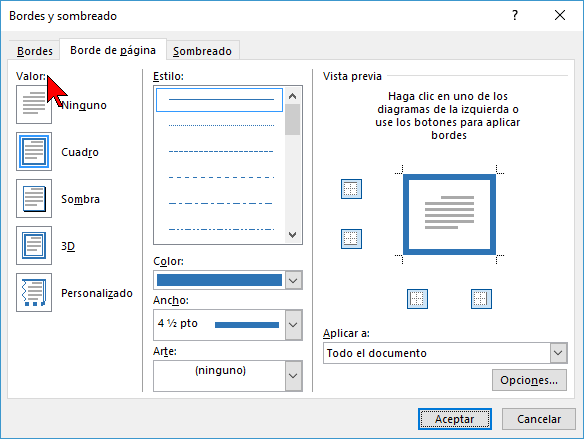Switch to the Bordes tab
Screen dimensions: 584x439
pyautogui.click(x=35, y=51)
